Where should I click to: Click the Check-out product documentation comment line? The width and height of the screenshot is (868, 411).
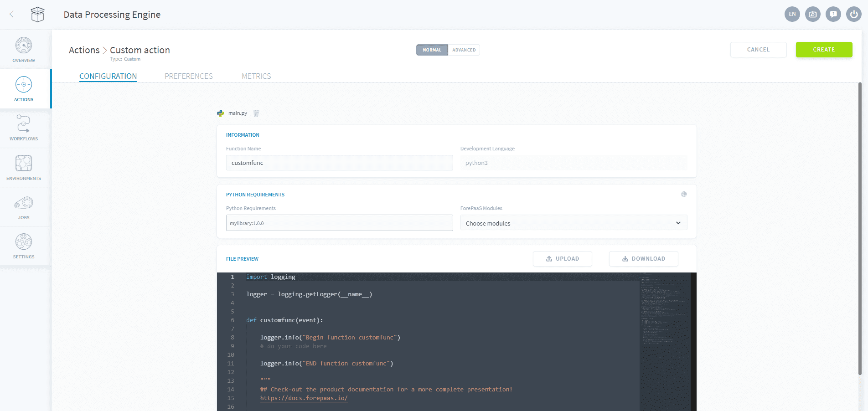(x=386, y=390)
